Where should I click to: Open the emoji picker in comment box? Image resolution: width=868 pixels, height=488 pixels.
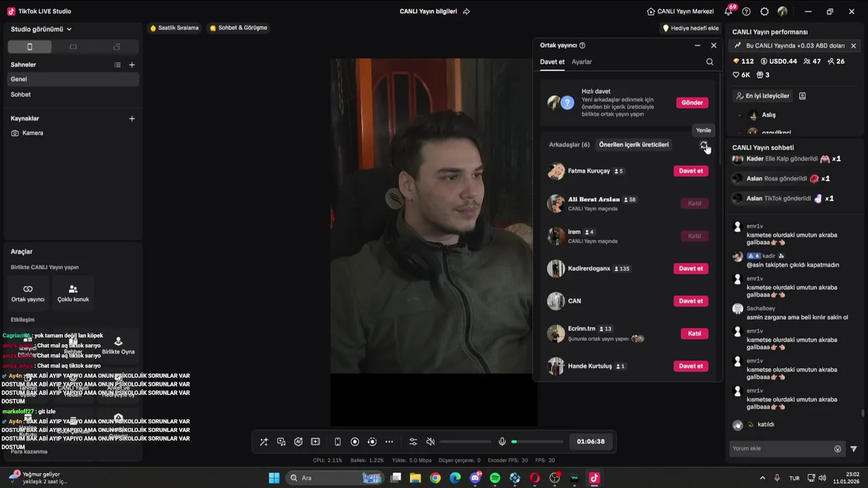click(837, 449)
